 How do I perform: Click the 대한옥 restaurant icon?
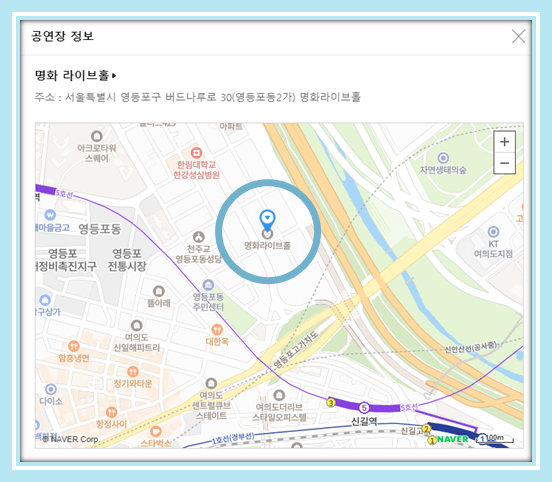pyautogui.click(x=217, y=330)
